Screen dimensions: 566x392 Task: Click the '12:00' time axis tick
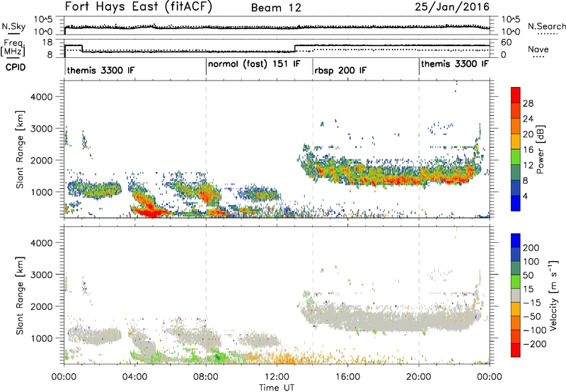277,377
